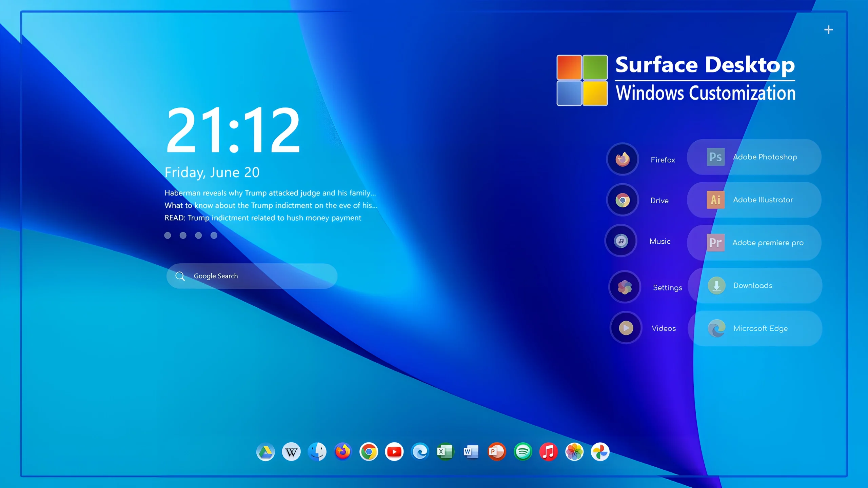The height and width of the screenshot is (488, 868).
Task: Click the Settings label text
Action: (x=667, y=288)
